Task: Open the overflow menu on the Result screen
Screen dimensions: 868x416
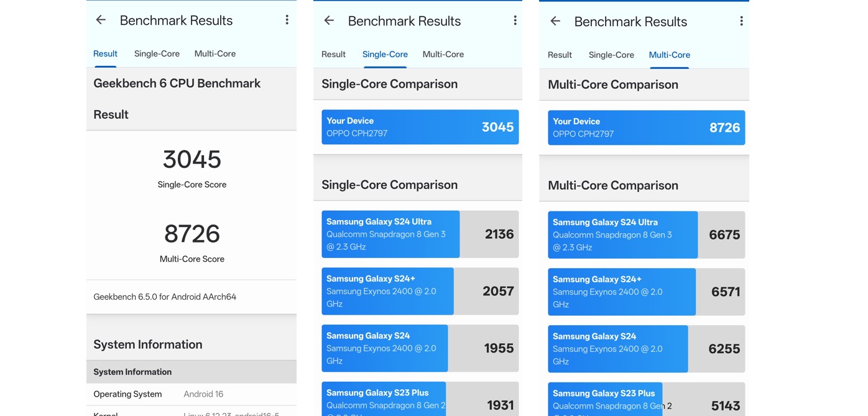Action: 287,19
